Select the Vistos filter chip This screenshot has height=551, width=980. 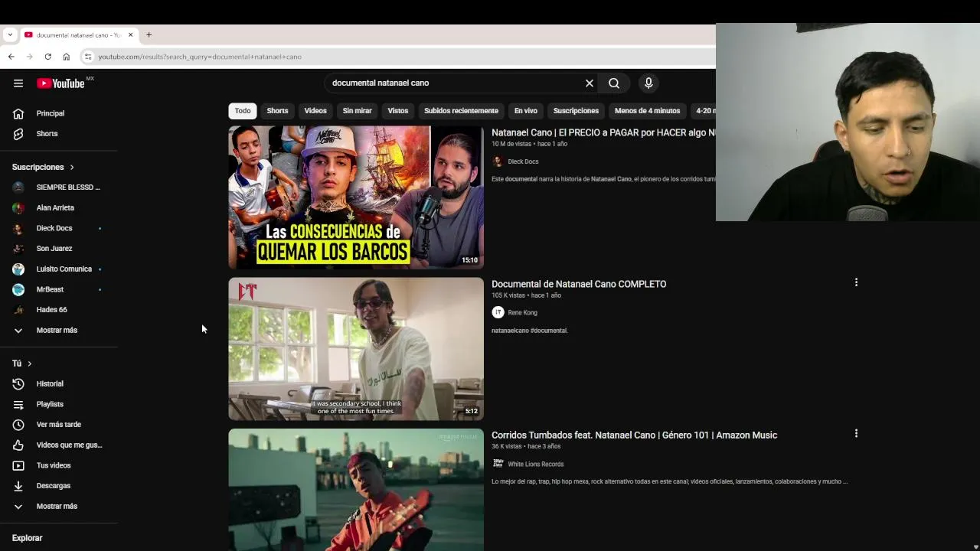398,111
